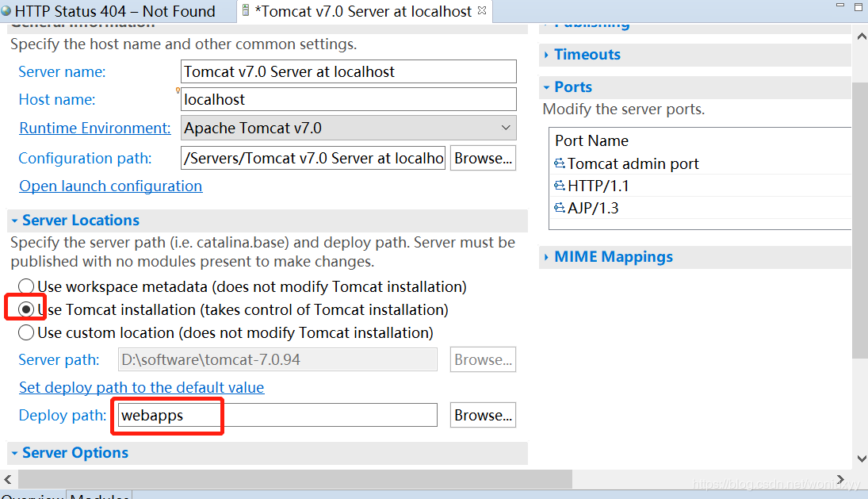This screenshot has height=499, width=868.
Task: Close the Tomcat v7.0 Server editor tab
Action: pyautogui.click(x=482, y=10)
